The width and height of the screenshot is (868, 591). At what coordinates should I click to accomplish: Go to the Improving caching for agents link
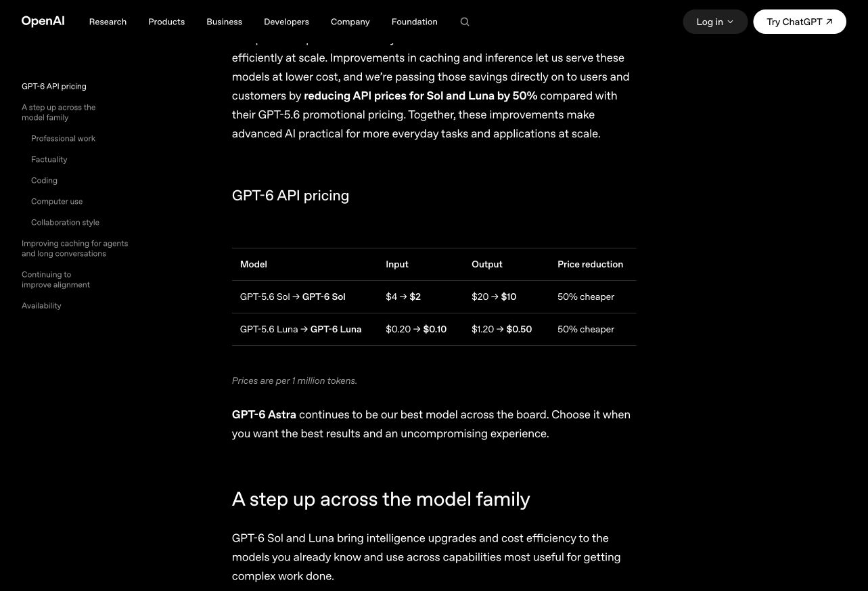(x=74, y=248)
